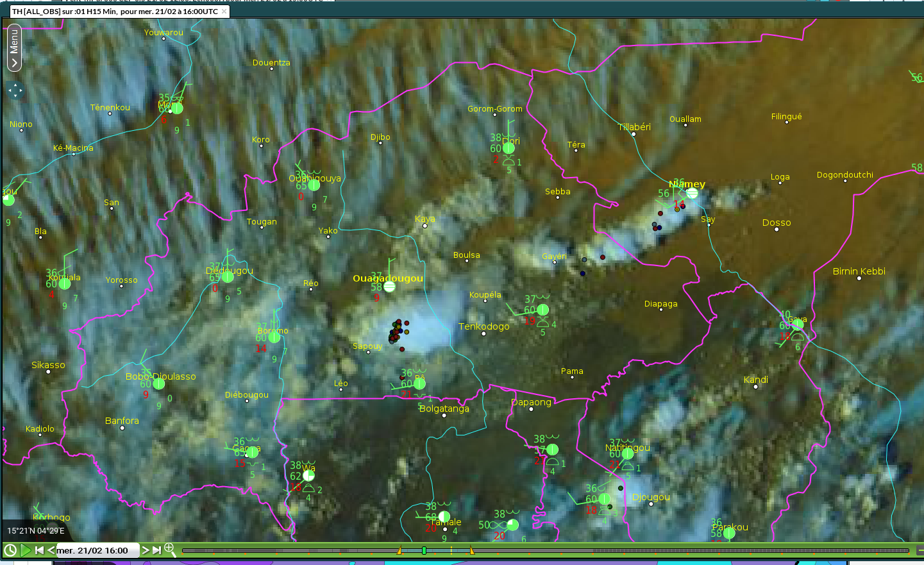This screenshot has height=565, width=924.
Task: Click the Dédougou station observation circle
Action: [x=228, y=277]
